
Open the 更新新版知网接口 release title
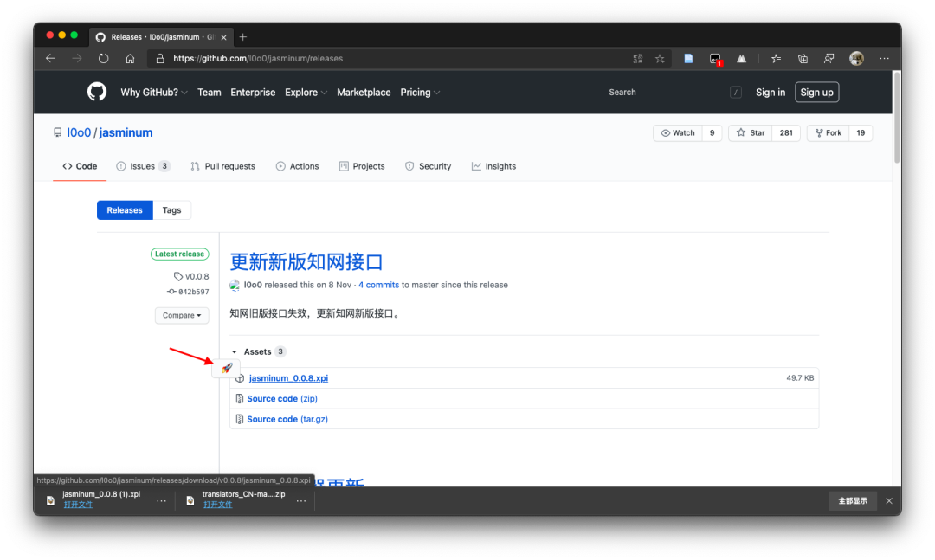click(x=306, y=261)
